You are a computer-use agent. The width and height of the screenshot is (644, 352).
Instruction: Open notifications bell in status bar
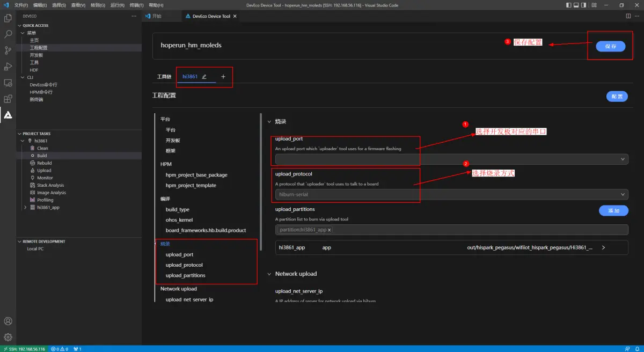(x=636, y=349)
